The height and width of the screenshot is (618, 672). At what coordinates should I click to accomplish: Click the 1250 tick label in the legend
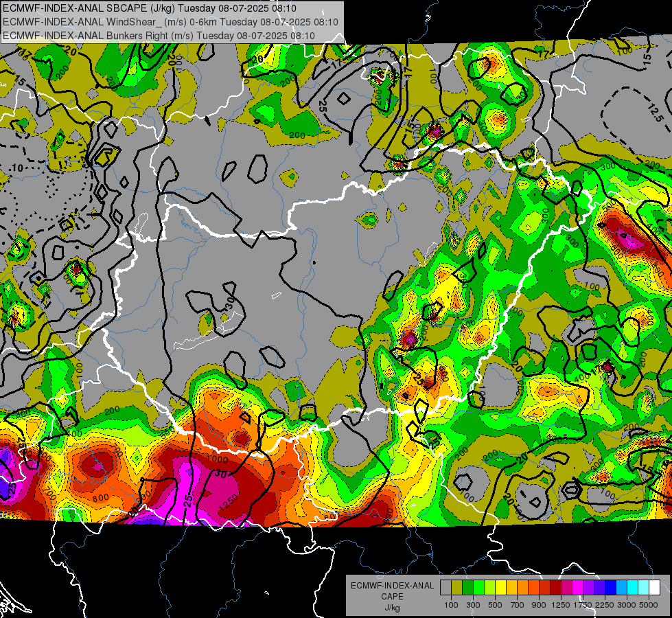[561, 605]
